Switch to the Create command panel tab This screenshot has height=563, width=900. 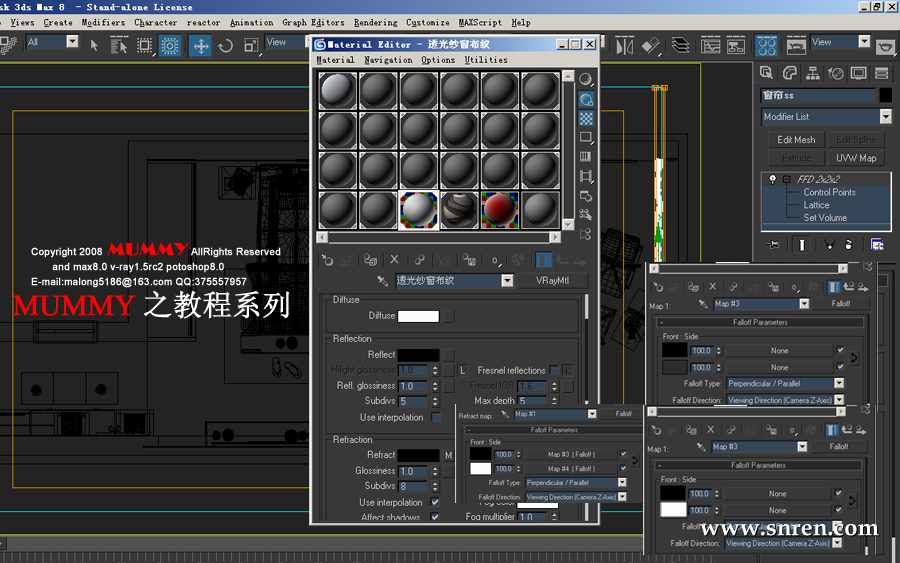[x=766, y=73]
